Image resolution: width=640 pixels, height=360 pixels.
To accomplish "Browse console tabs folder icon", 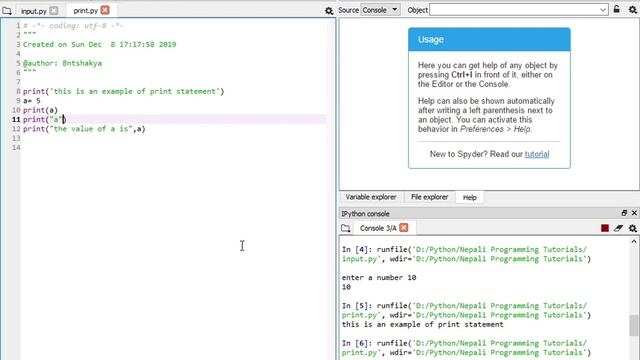I will (x=346, y=228).
